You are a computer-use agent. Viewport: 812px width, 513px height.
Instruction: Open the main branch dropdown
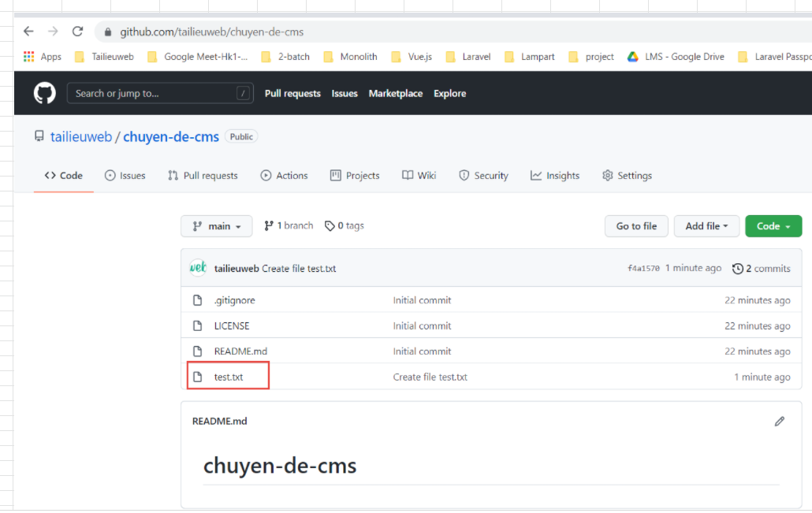click(x=217, y=226)
